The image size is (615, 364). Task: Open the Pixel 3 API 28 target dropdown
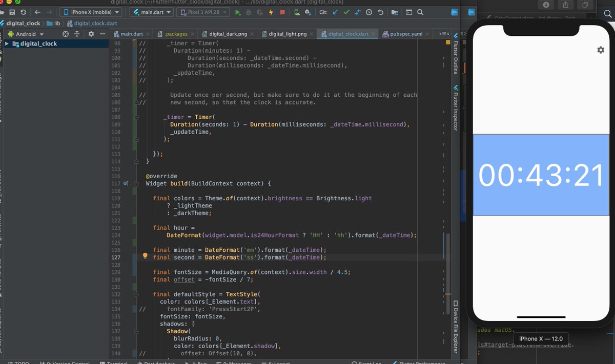(203, 12)
